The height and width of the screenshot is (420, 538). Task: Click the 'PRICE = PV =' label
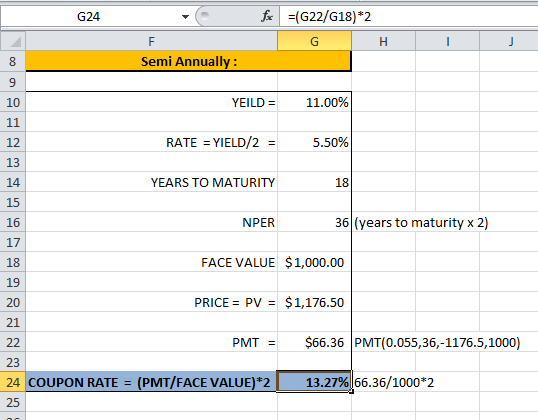(235, 303)
